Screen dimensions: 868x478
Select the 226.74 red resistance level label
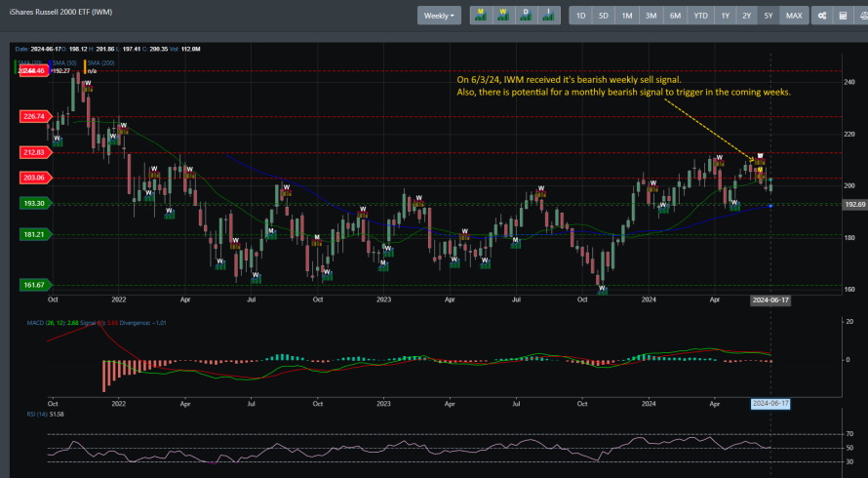tap(35, 116)
